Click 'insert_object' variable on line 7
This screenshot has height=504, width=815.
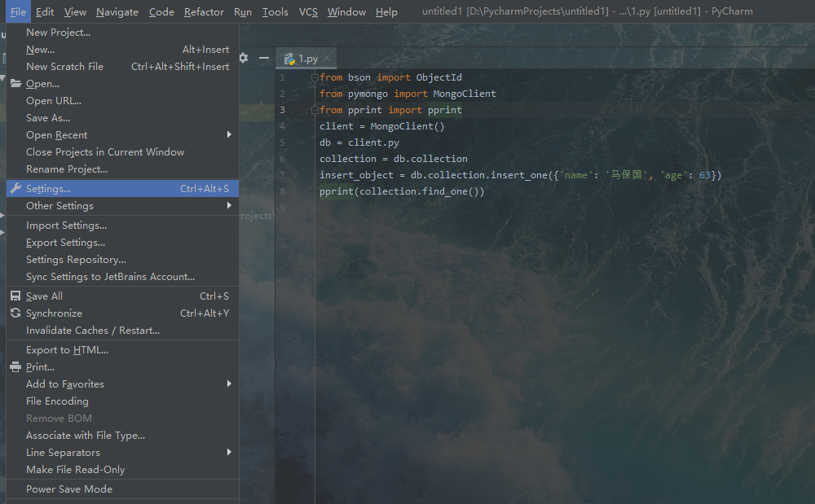pyautogui.click(x=357, y=175)
